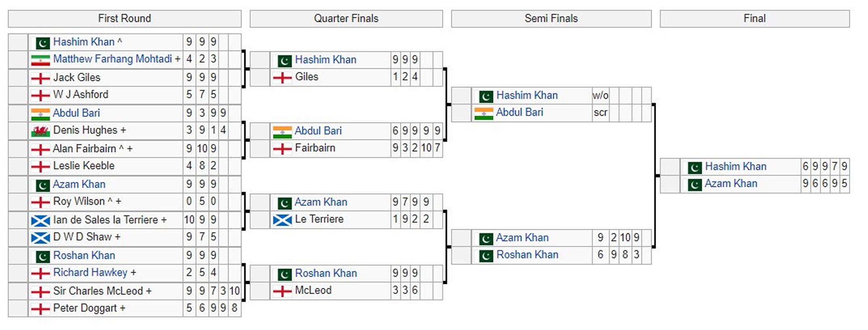The width and height of the screenshot is (868, 330).
Task: Click Azam Khan link in Quarter Finals
Action: coord(321,202)
